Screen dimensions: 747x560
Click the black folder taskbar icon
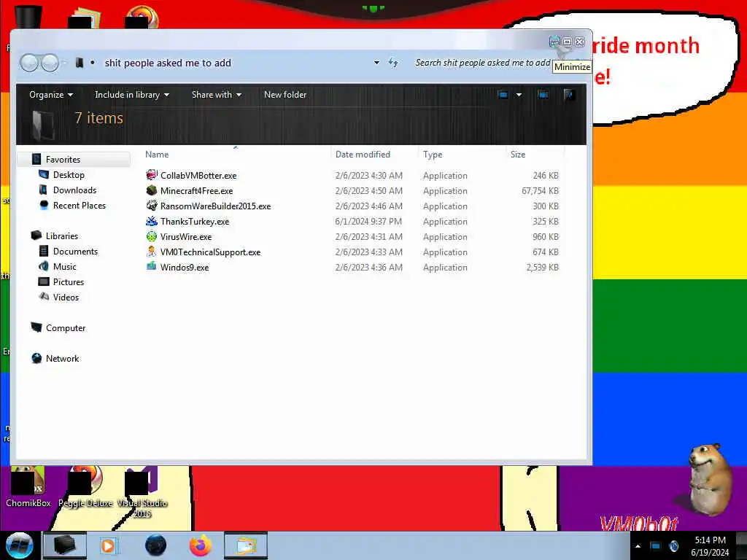tap(65, 545)
